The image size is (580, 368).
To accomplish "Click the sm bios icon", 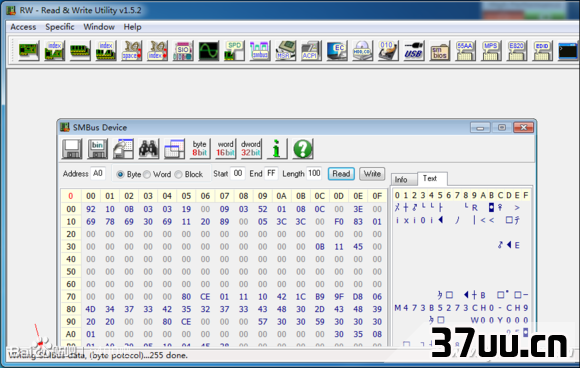I will [439, 51].
